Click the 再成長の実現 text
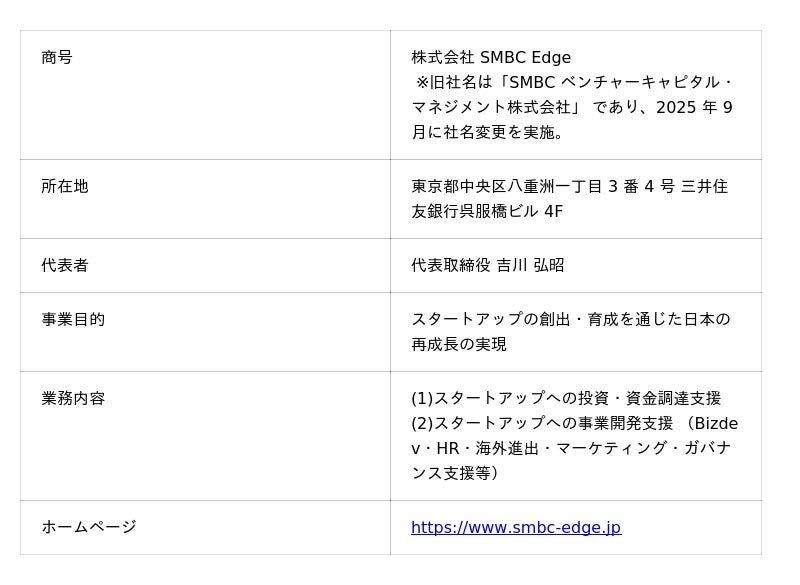The image size is (800, 585). coord(459,345)
